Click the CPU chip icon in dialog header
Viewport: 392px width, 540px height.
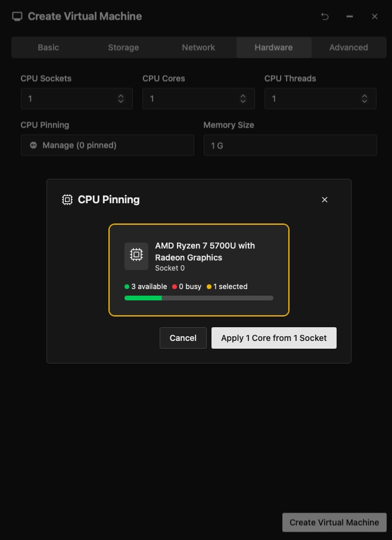pos(67,200)
